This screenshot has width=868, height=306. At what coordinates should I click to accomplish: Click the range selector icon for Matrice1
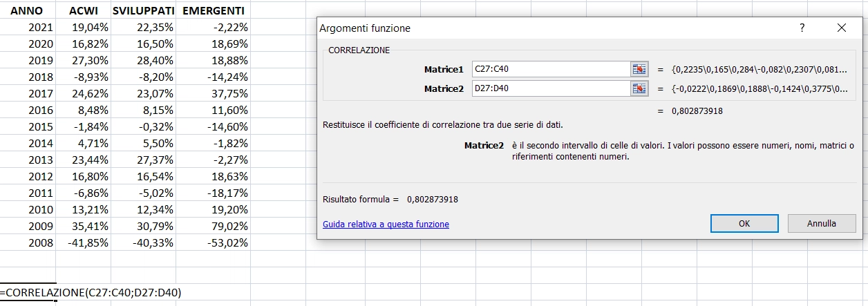(639, 69)
